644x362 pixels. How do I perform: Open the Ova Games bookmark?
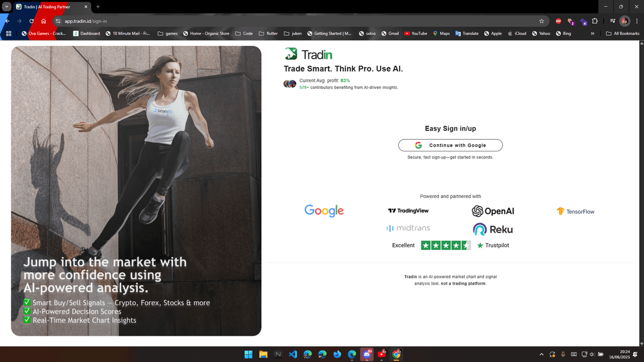pyautogui.click(x=44, y=33)
